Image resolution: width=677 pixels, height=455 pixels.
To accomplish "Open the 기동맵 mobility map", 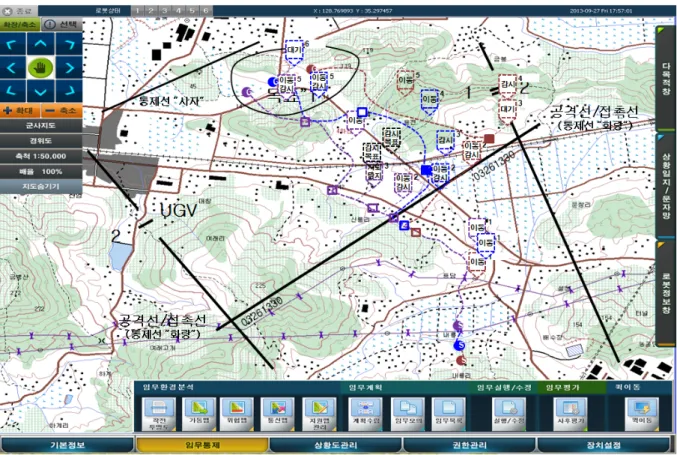I will click(199, 414).
